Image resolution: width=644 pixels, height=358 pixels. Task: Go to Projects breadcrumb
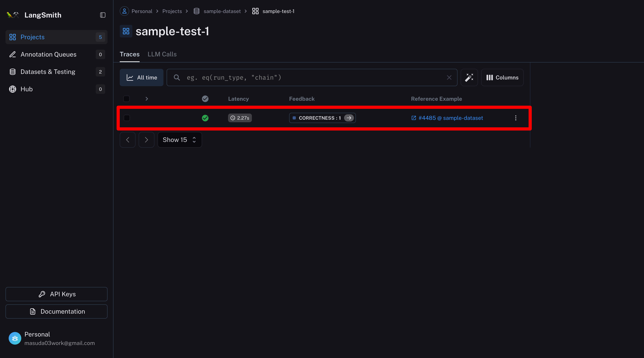pos(172,11)
